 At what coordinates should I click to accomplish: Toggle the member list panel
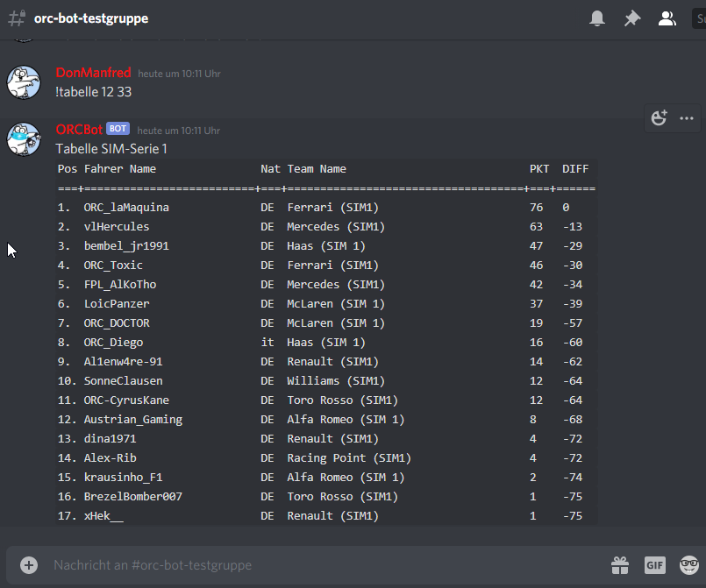click(x=667, y=18)
